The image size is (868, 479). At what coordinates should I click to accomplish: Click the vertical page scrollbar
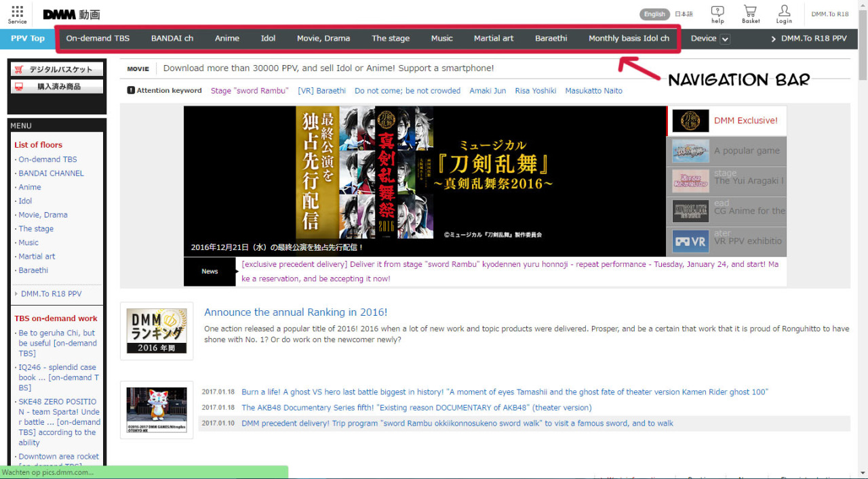click(862, 237)
